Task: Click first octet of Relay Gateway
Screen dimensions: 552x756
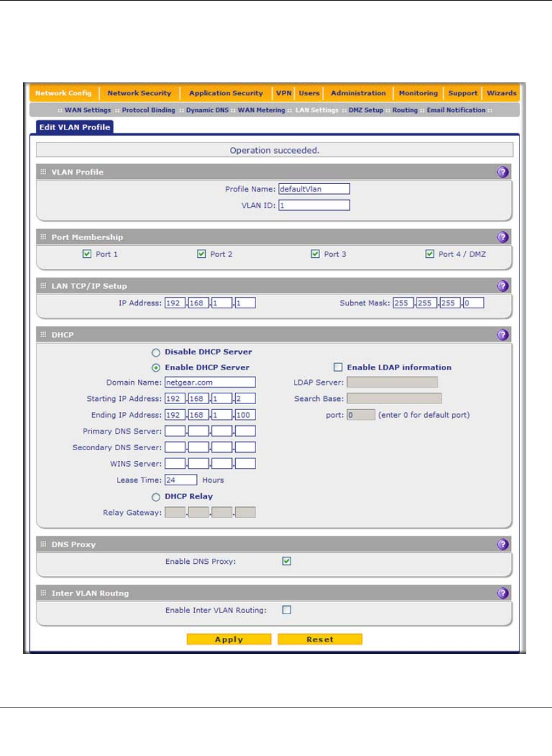Action: pyautogui.click(x=175, y=512)
